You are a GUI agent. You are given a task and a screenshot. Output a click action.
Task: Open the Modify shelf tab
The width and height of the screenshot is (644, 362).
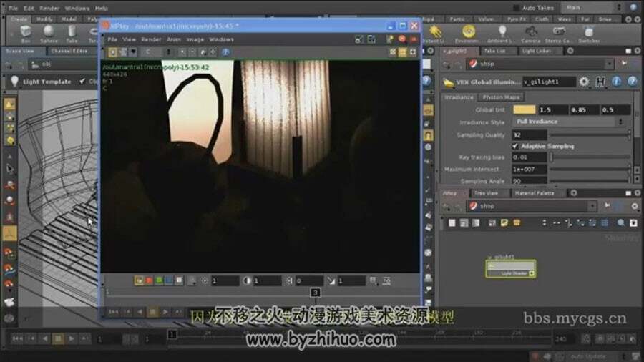pos(44,19)
